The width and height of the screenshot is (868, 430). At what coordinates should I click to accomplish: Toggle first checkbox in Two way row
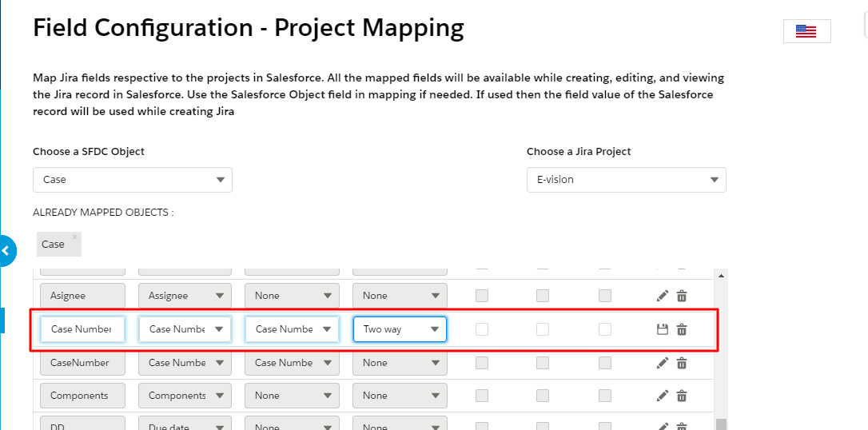tap(482, 329)
